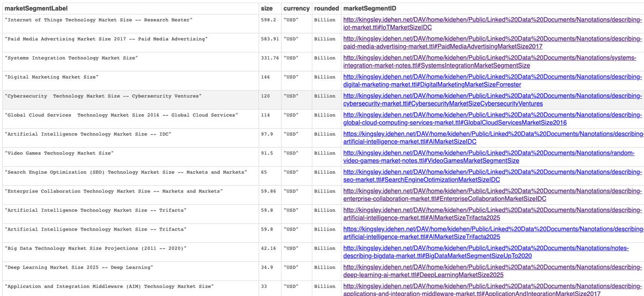Image resolution: width=644 pixels, height=296 pixels.
Task: Open the SystemsIntegrationMarketSegmentSize link
Action: coord(489,61)
